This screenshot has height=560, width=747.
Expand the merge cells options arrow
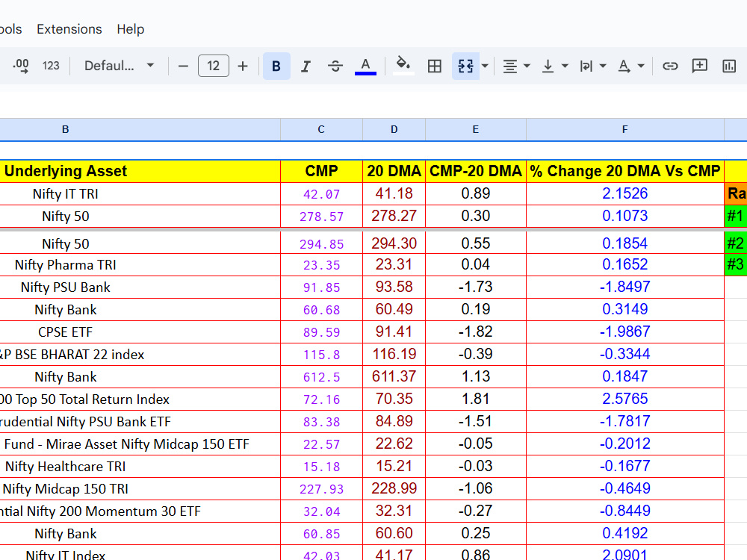pyautogui.click(x=485, y=66)
